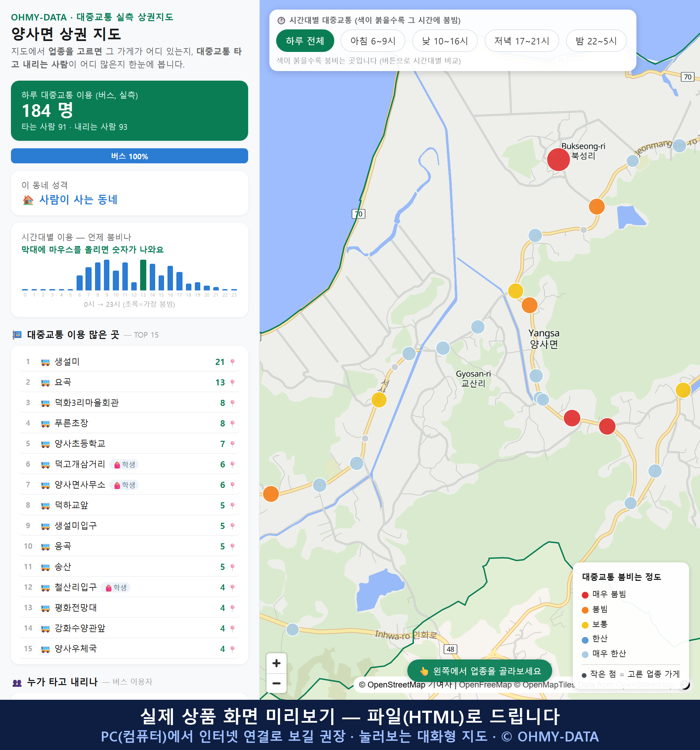This screenshot has height=750, width=700.
Task: Click the pin icon for 요곡
Action: tap(232, 383)
